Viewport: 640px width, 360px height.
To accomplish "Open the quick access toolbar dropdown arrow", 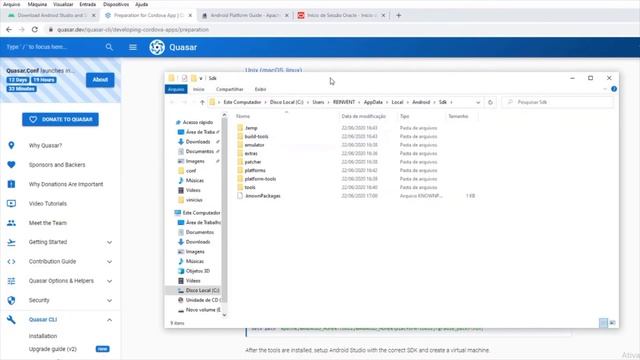I will 201,78.
